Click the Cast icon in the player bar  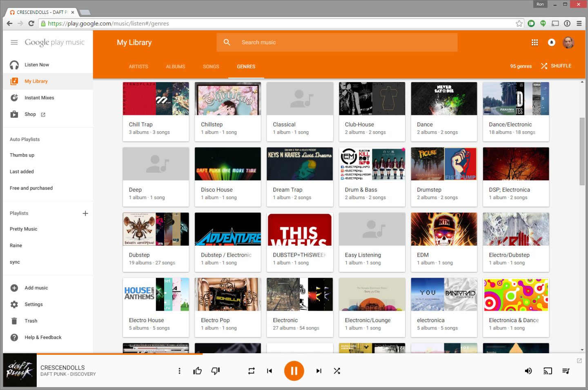click(x=548, y=371)
